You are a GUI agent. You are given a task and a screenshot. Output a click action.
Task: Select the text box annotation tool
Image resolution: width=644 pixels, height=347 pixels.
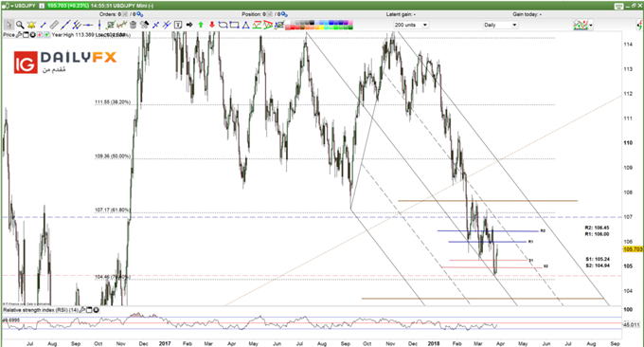[x=178, y=25]
